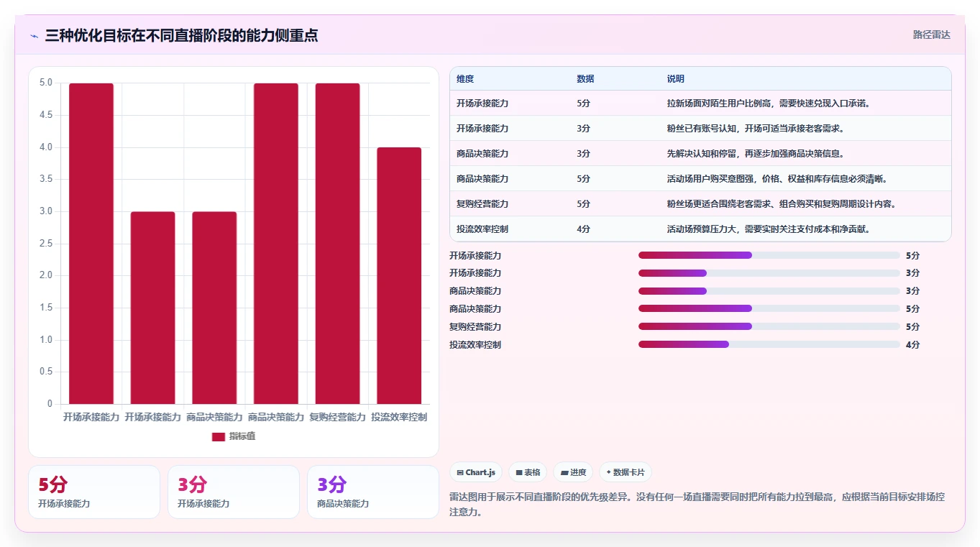Screen dimensions: 980x547
Task: Toggle the 指标值 legend color swatch
Action: (x=219, y=436)
